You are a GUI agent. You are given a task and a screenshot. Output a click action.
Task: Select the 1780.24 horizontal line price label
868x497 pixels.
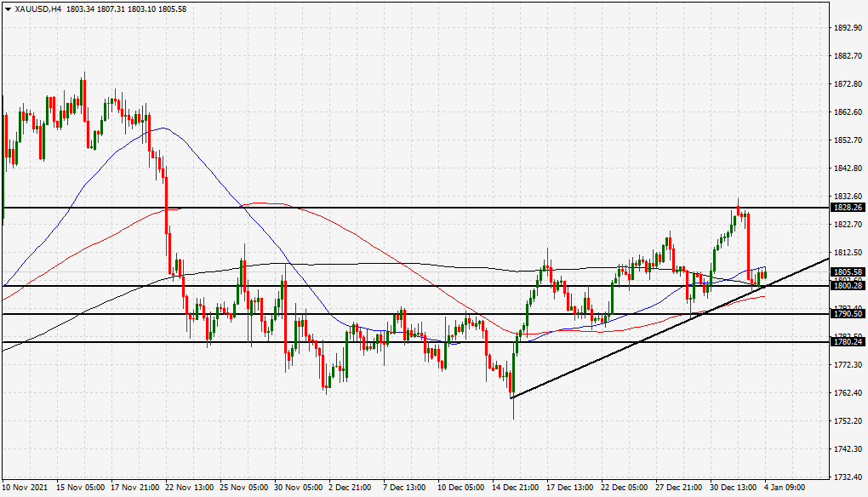pos(848,342)
